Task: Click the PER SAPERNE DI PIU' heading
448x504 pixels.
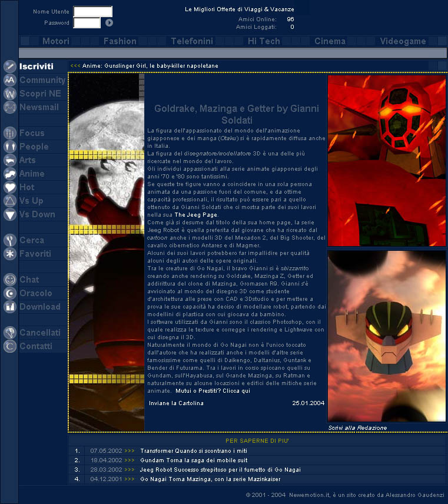Action: 257,440
